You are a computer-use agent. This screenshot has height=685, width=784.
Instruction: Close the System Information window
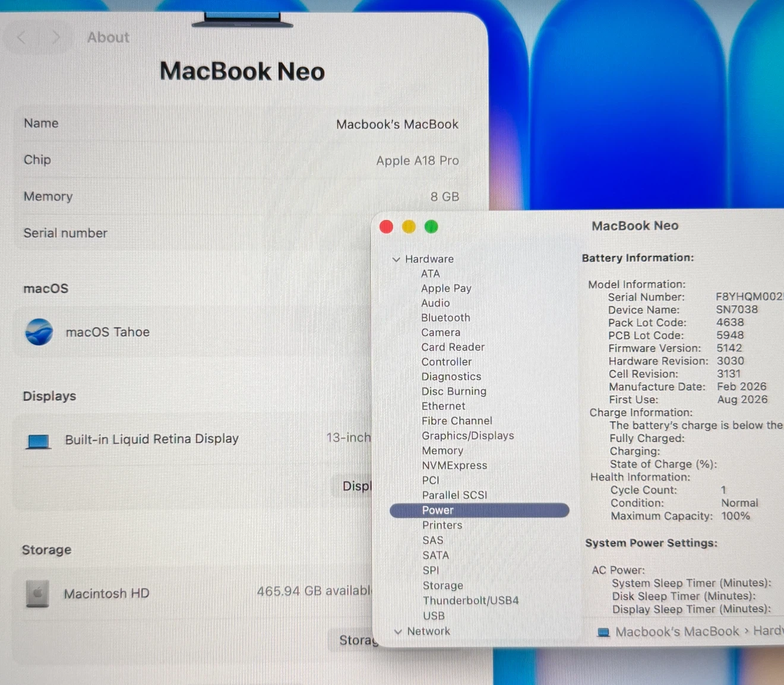pyautogui.click(x=386, y=227)
